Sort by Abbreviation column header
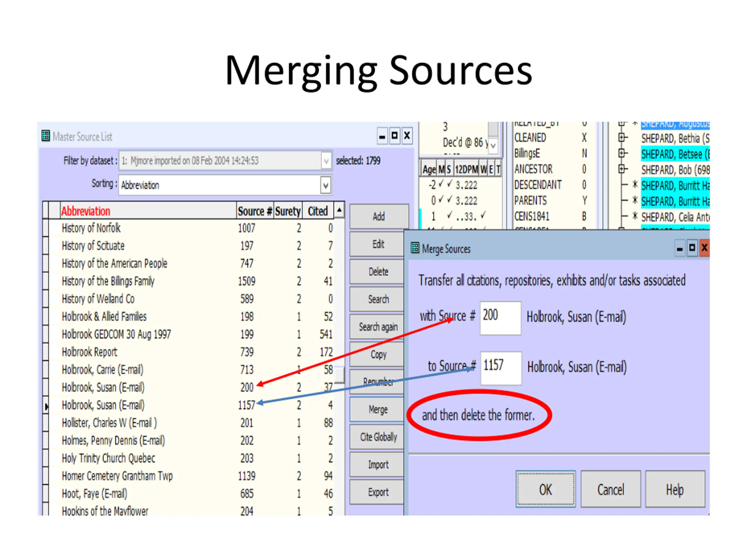 (148, 211)
